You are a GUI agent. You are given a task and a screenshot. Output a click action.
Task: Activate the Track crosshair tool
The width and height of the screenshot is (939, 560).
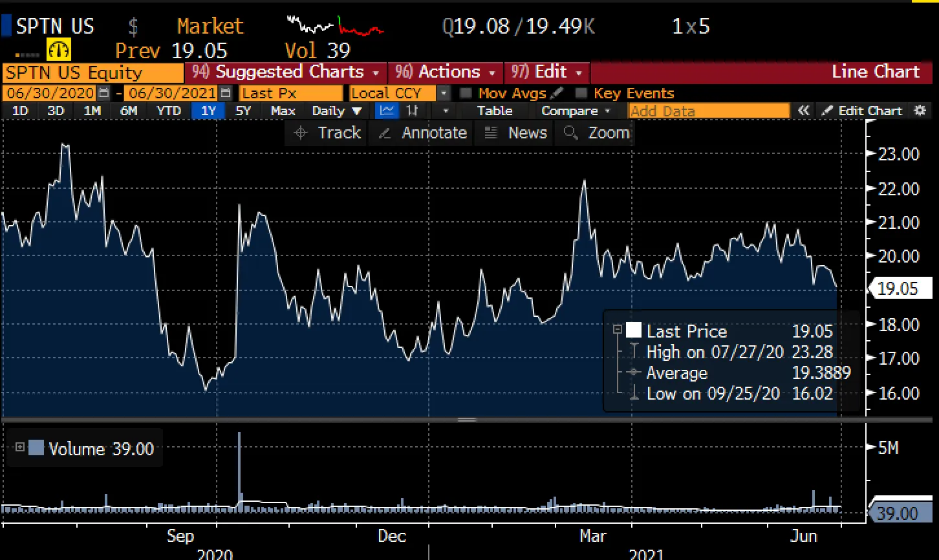(325, 133)
